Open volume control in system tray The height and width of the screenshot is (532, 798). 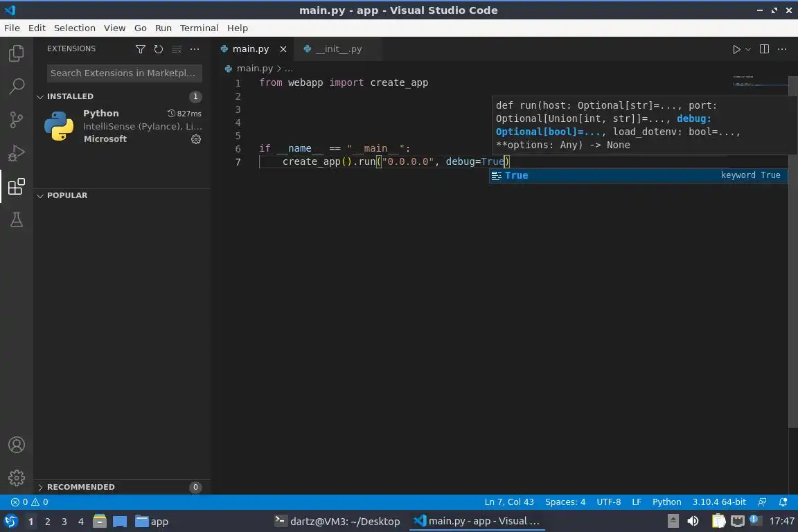click(x=693, y=521)
